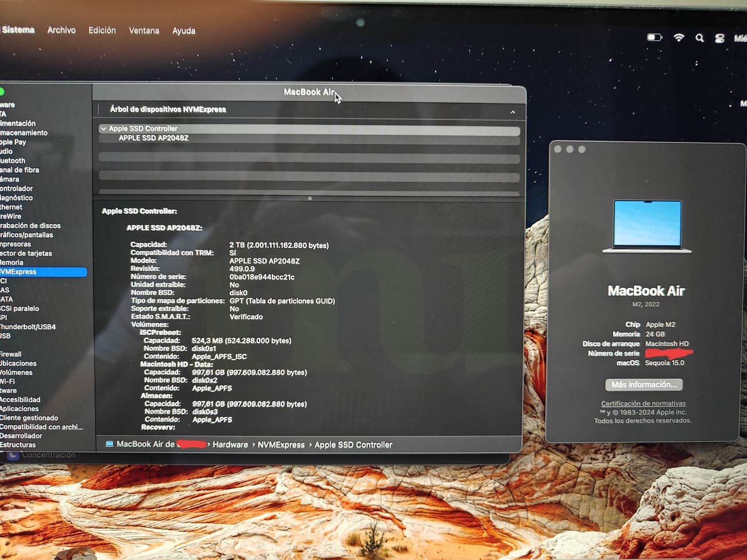Click NVMExpress in the path bar

click(x=281, y=445)
